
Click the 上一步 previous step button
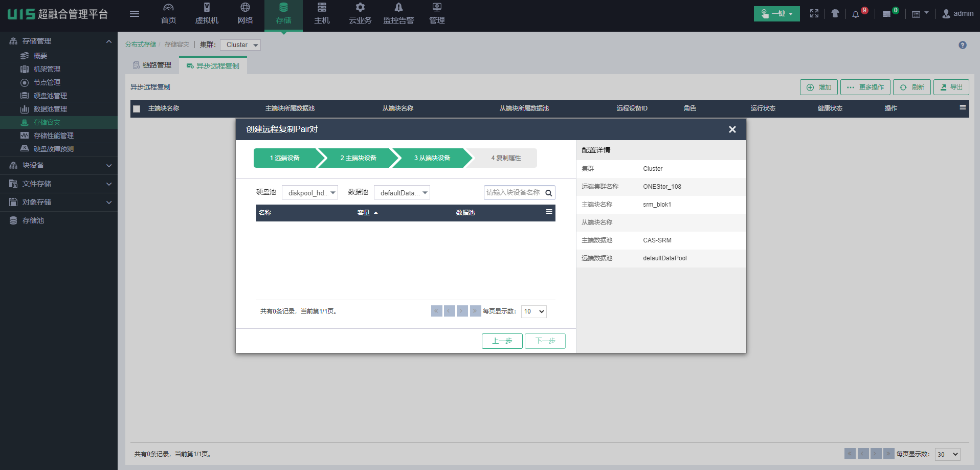(x=502, y=341)
